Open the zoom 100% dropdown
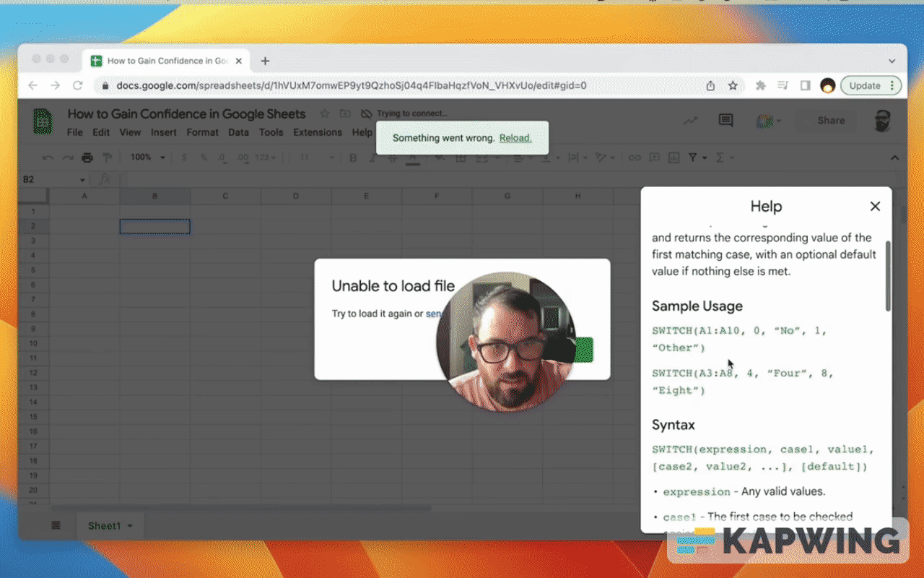 pos(147,158)
